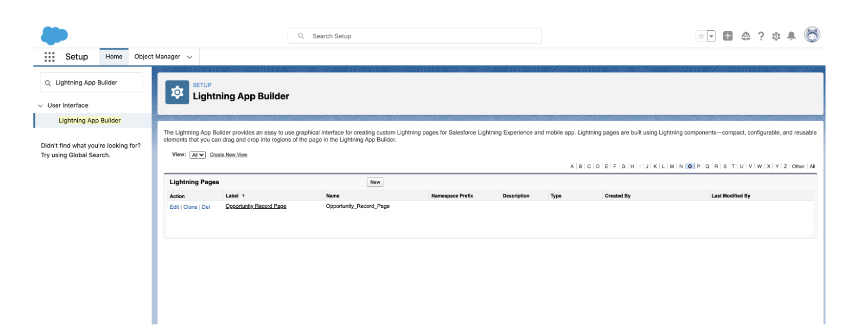Sort by Namespace Prefix column header
Screen dimensions: 868x327
click(452, 196)
